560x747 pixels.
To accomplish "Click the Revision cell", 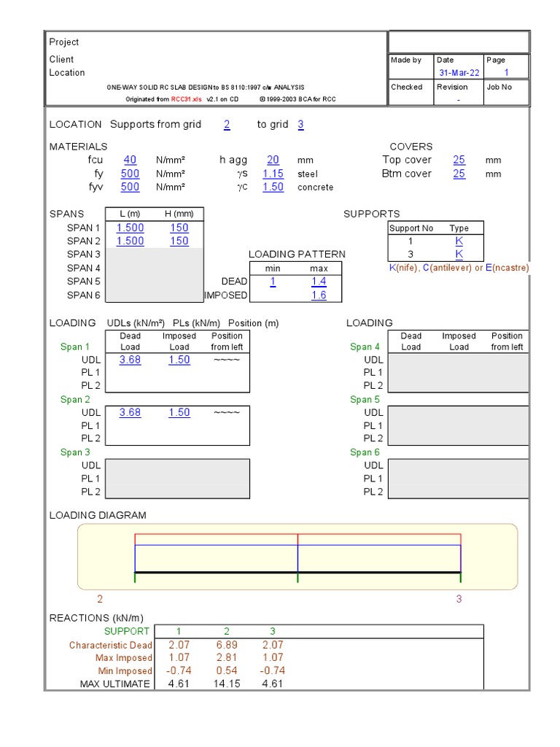I will click(x=459, y=93).
